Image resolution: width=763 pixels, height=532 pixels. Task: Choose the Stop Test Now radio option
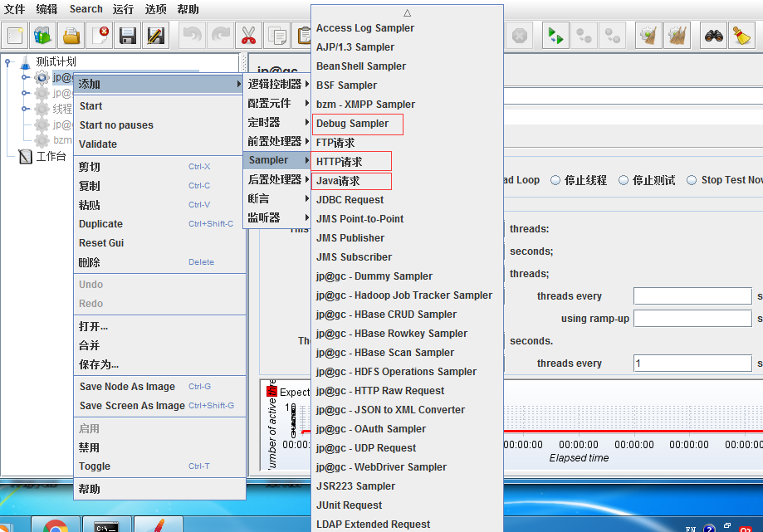point(692,180)
